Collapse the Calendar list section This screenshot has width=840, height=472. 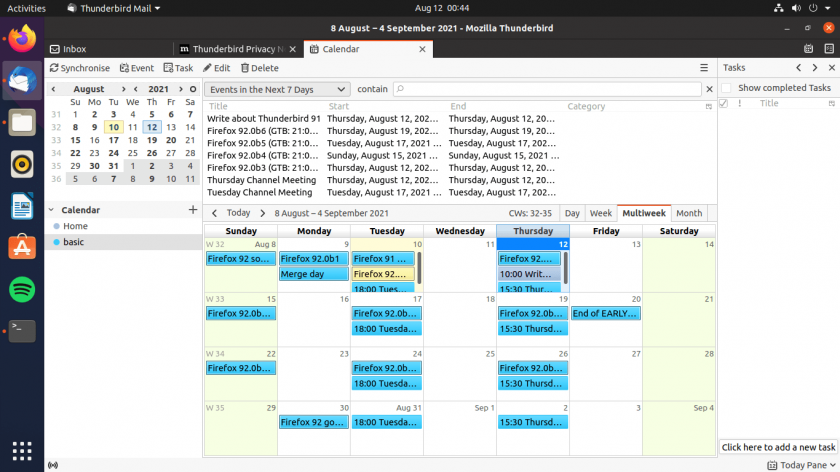(x=51, y=210)
